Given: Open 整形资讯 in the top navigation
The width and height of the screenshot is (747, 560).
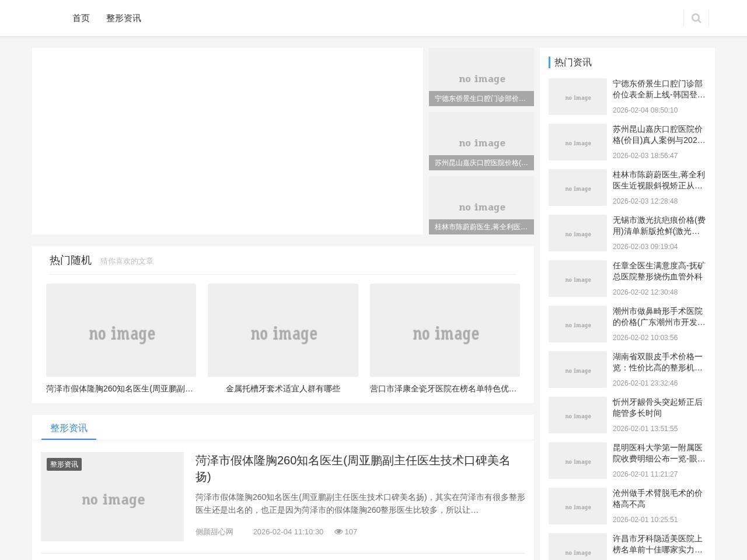Looking at the screenshot, I should pyautogui.click(x=124, y=18).
